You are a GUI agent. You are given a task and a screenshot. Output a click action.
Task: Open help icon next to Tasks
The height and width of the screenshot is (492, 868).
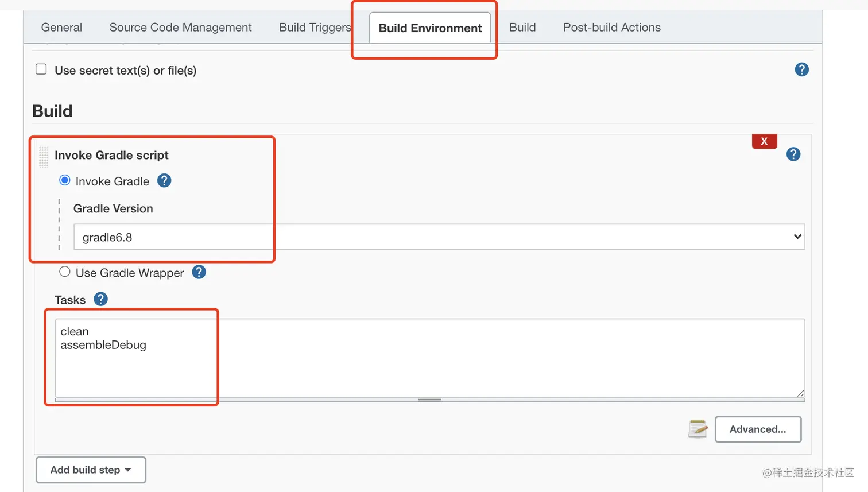tap(100, 299)
